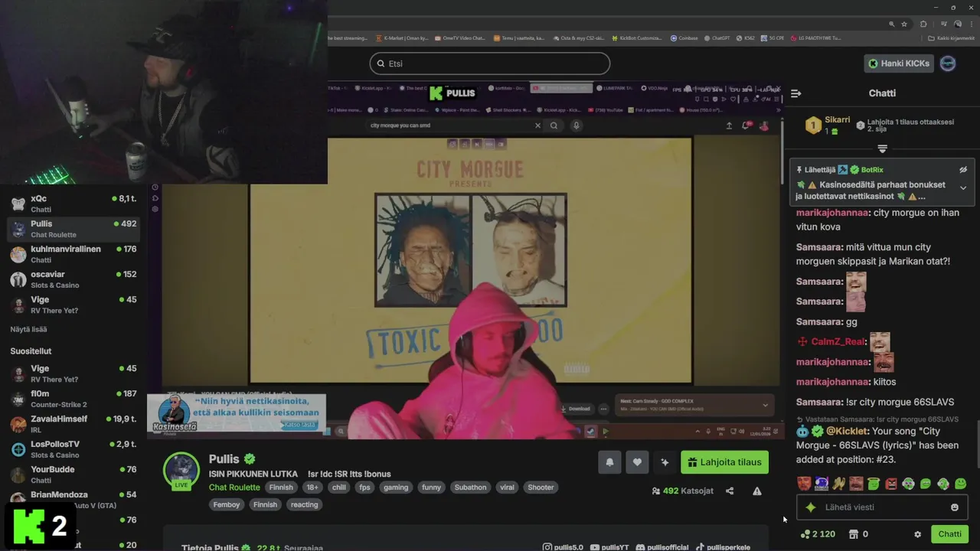The image size is (980, 551).
Task: Open ZavalaHimself recommended channel
Action: (x=73, y=424)
